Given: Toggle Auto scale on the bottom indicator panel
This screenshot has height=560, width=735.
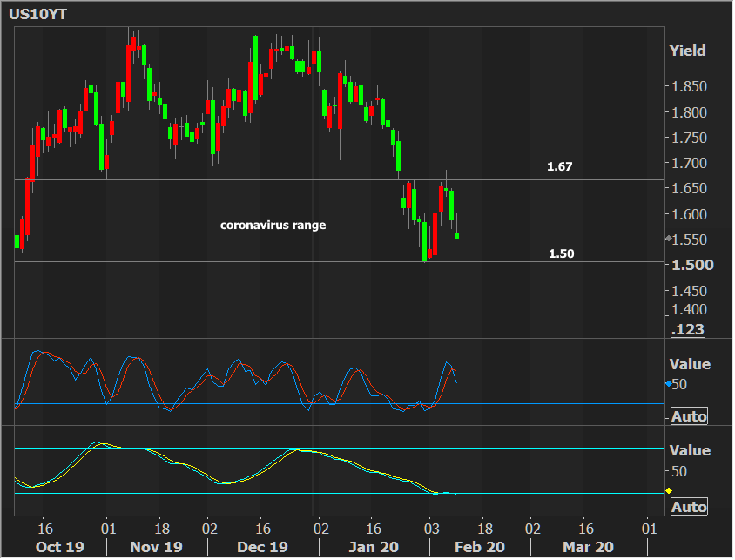Looking at the screenshot, I should point(689,507).
